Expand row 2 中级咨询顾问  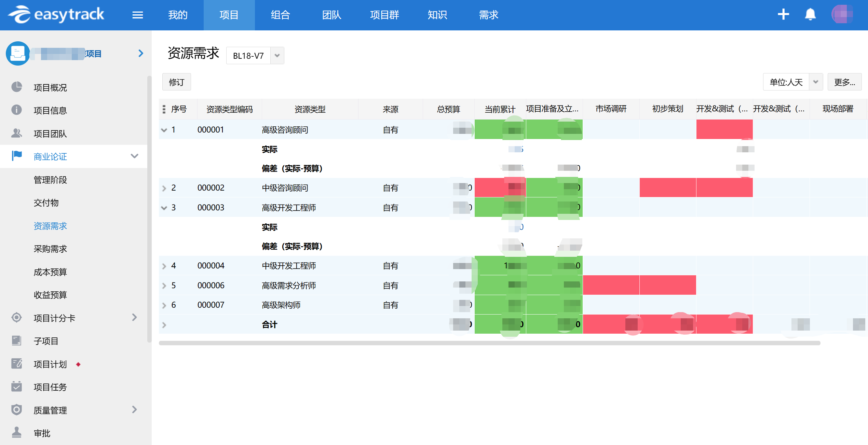(164, 188)
